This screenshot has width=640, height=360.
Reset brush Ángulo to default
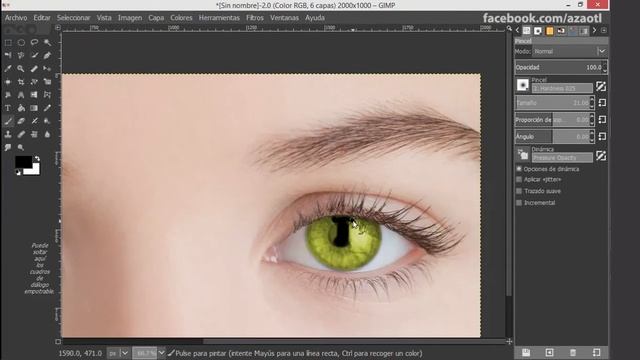point(602,136)
